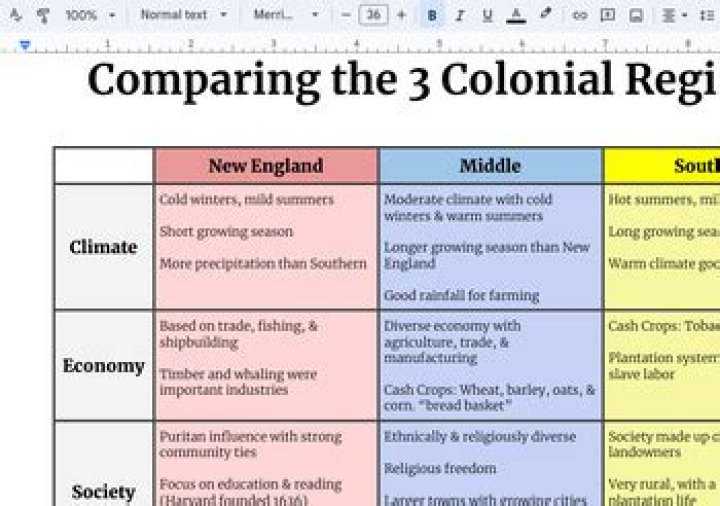Viewport: 720px width, 506px height.
Task: Open the text color picker
Action: tap(516, 16)
